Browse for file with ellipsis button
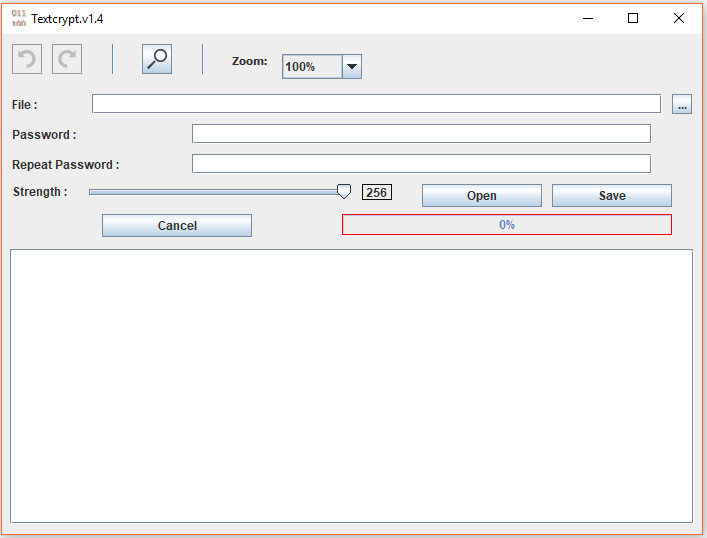The image size is (707, 538). click(682, 104)
